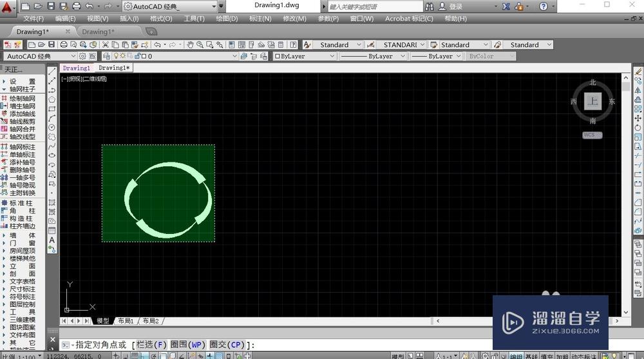Click the 绘制轴网 tool icon
Image resolution: width=644 pixels, height=359 pixels.
(5, 98)
